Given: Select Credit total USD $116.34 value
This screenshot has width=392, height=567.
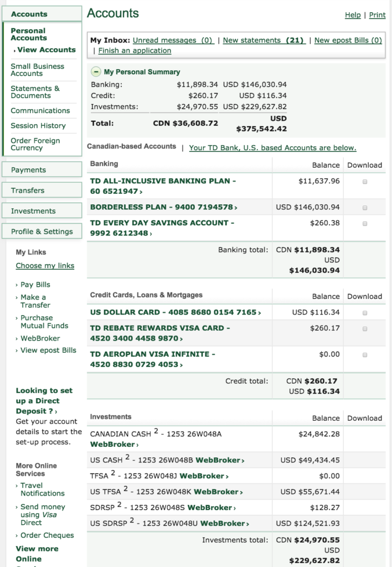Looking at the screenshot, I should point(314,391).
